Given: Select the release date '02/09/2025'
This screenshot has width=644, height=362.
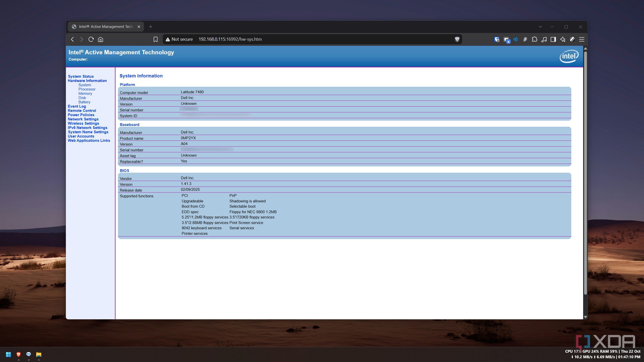Looking at the screenshot, I should pos(190,190).
